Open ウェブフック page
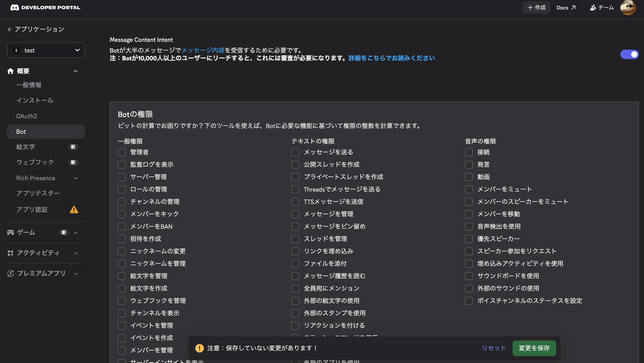The image size is (644, 363). tap(46, 162)
